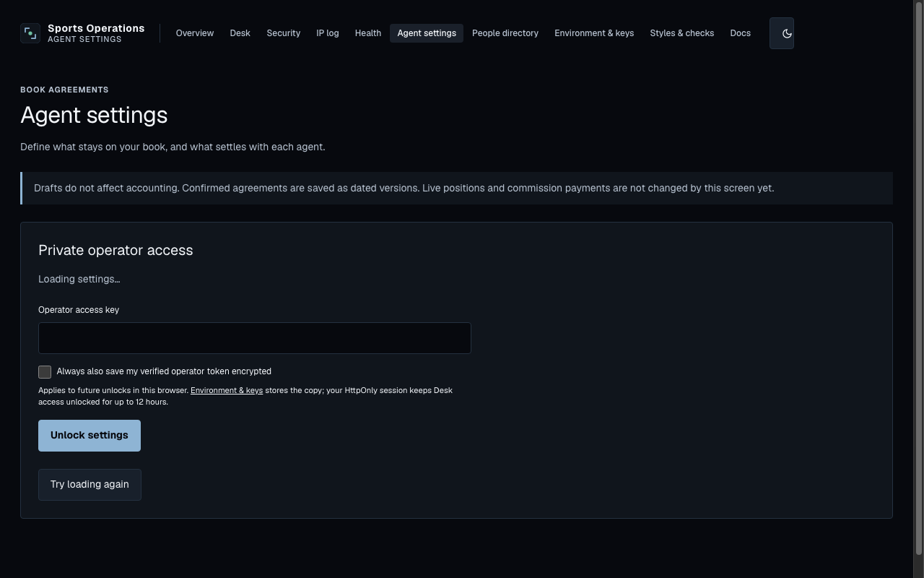Focus the Operator access key field

coord(255,338)
